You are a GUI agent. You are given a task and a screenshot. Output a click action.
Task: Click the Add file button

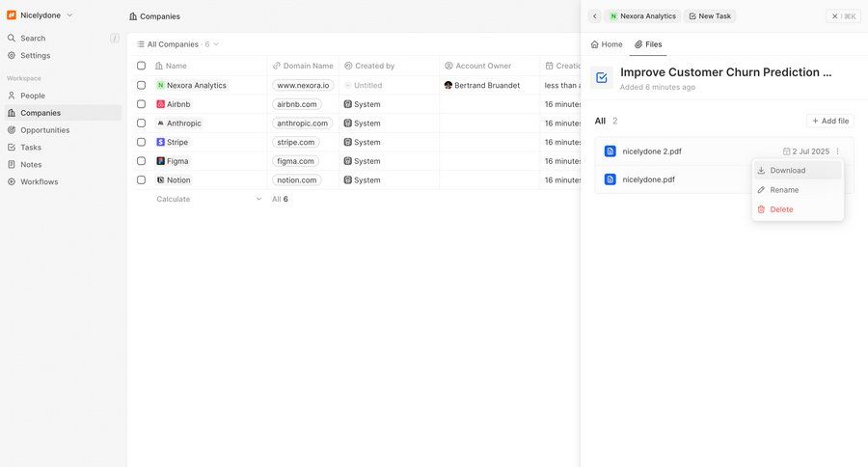coord(830,121)
